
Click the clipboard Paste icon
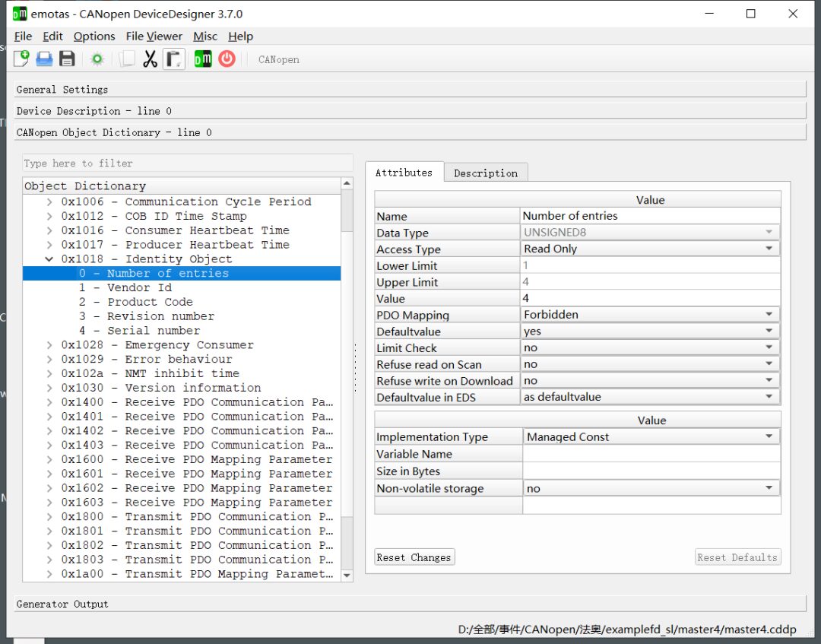174,59
